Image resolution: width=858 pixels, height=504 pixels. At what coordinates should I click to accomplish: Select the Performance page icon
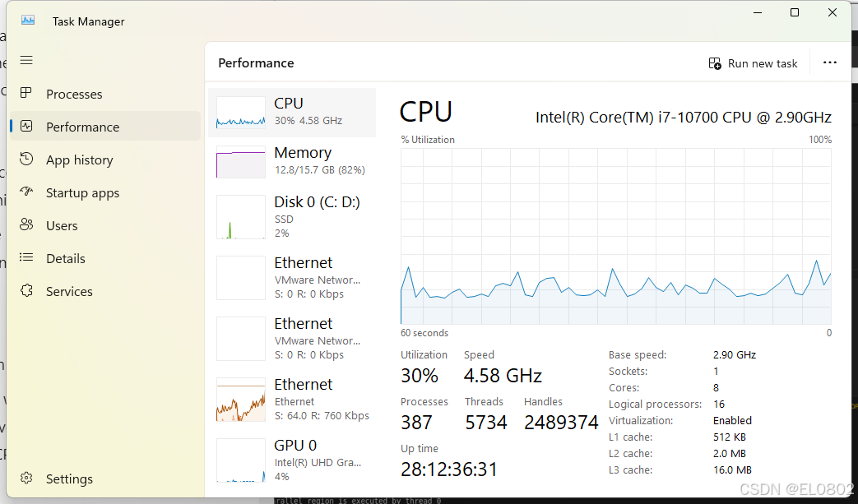27,127
